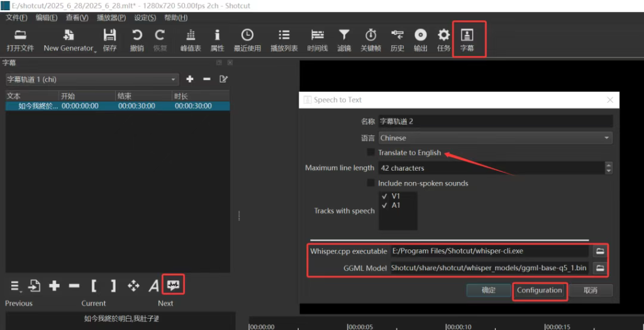Decrease Maximum line length with down stepper
This screenshot has height=330, width=644.
[x=609, y=171]
